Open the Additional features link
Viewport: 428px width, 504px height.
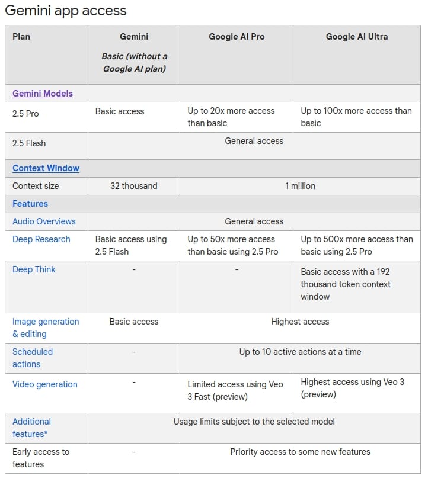point(31,428)
